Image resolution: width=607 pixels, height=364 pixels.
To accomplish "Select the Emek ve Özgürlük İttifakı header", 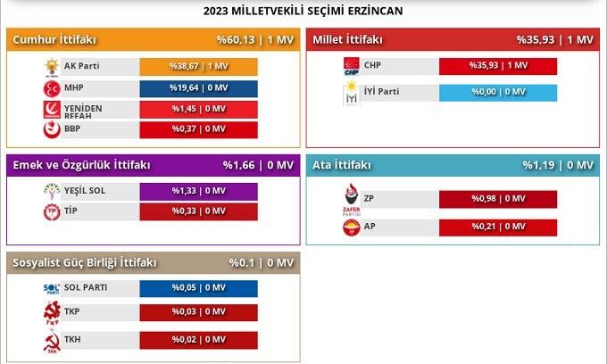I will [153, 165].
